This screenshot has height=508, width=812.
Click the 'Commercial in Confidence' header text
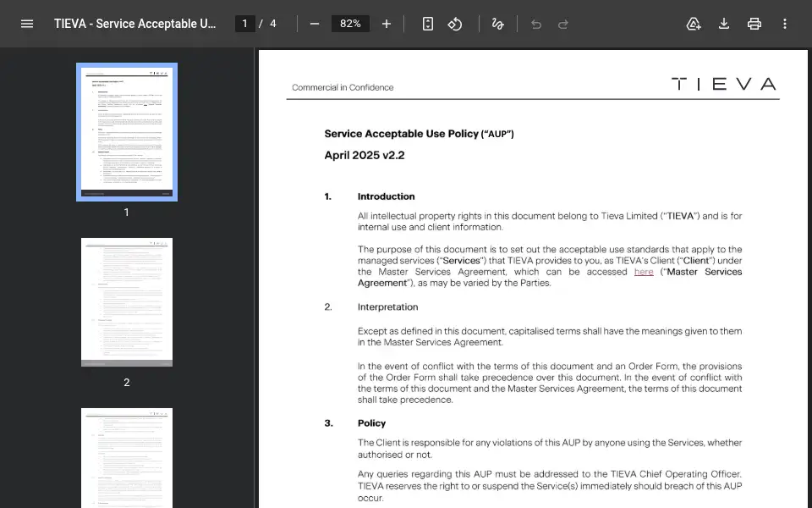pos(343,87)
